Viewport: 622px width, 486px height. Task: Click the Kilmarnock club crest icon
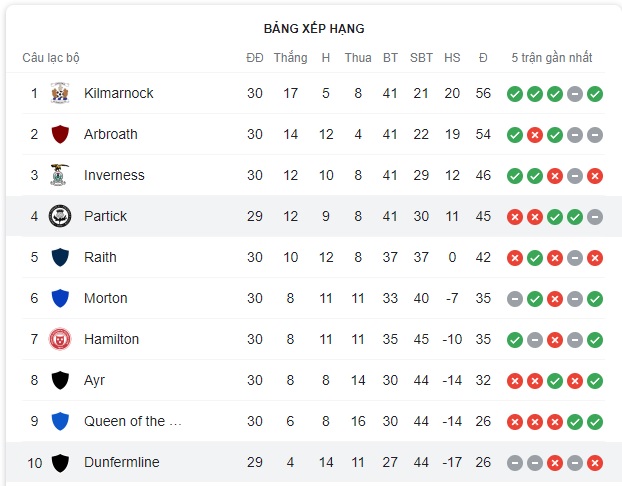pyautogui.click(x=60, y=93)
